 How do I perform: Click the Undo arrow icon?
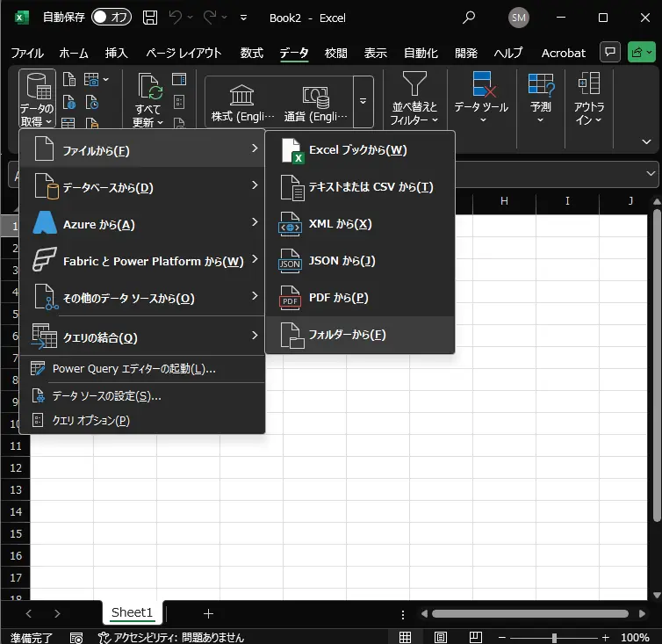coord(176,18)
